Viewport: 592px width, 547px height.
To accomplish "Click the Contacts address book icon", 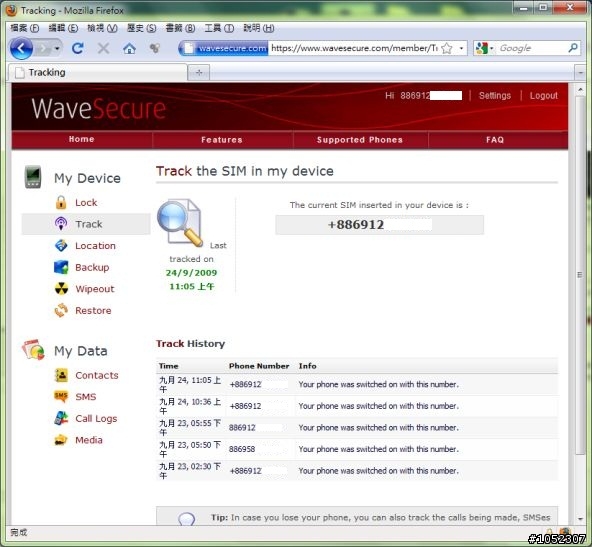I will pos(61,375).
